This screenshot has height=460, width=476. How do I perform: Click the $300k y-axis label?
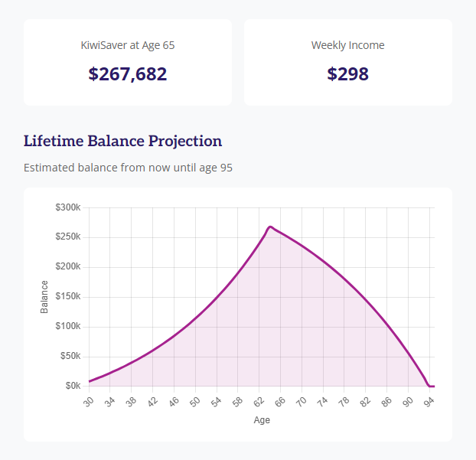pyautogui.click(x=67, y=207)
